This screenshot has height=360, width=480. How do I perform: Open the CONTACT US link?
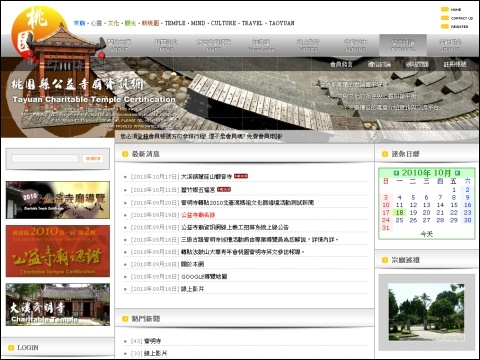pyautogui.click(x=462, y=18)
